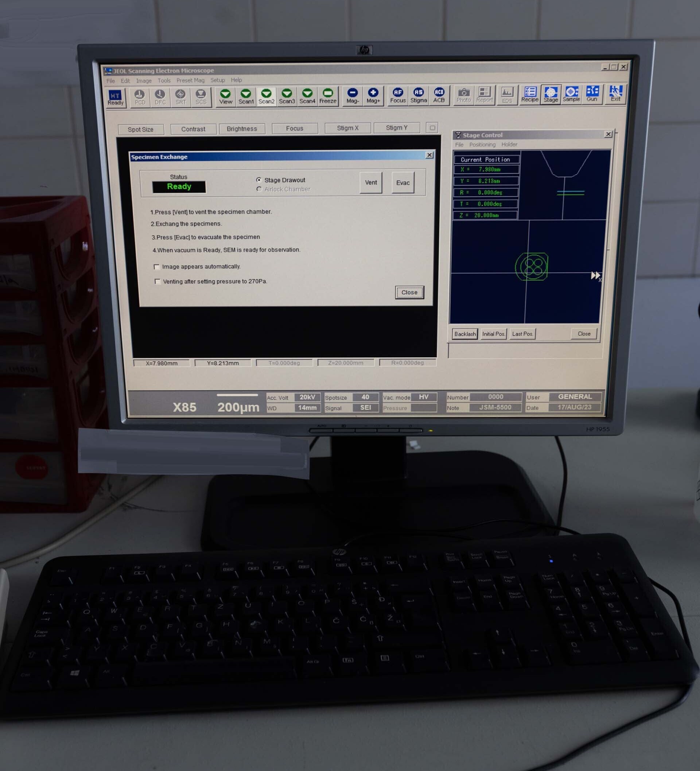Select the SCS toolbar icon
700x771 pixels.
point(201,97)
